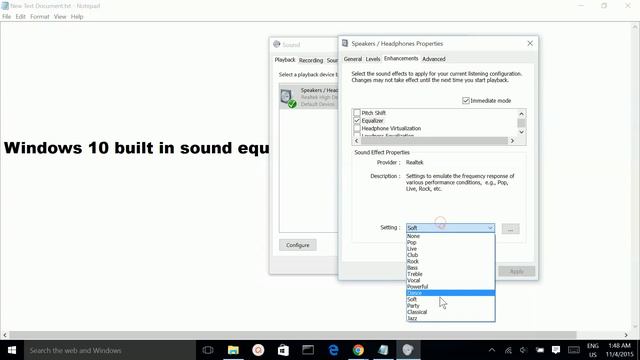Click the touch keyboard tray icon
The image size is (640, 360).
point(574,350)
